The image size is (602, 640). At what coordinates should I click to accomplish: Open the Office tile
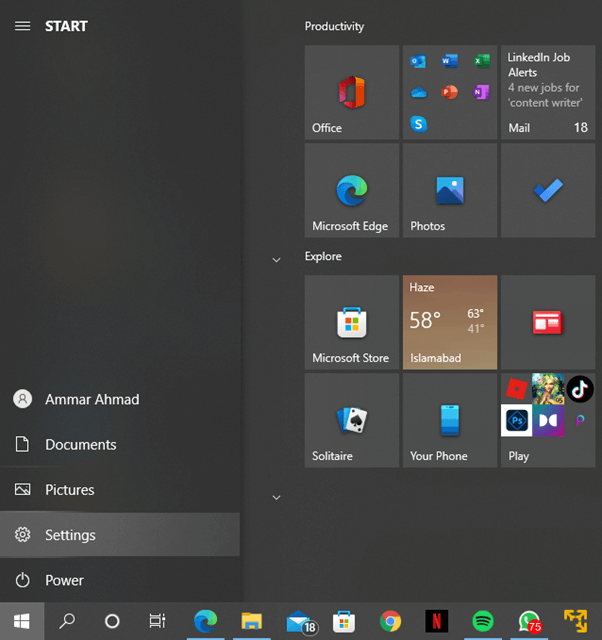pyautogui.click(x=351, y=92)
